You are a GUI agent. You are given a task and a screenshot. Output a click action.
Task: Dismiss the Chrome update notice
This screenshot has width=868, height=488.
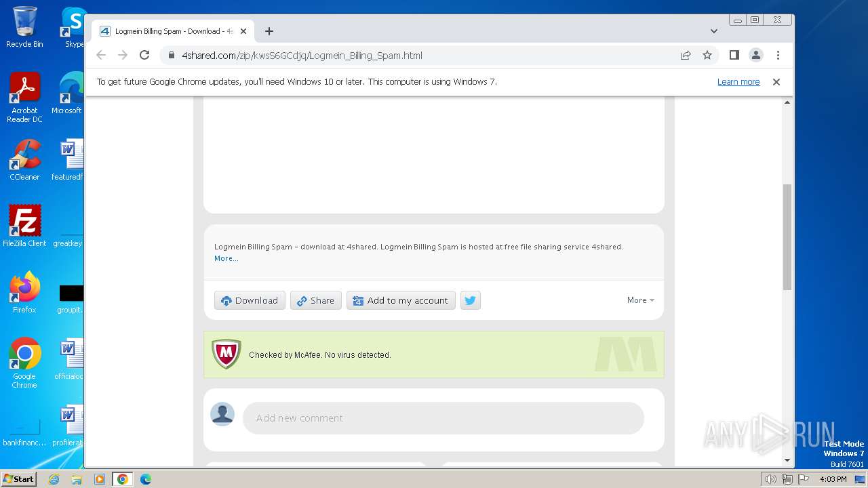click(776, 82)
